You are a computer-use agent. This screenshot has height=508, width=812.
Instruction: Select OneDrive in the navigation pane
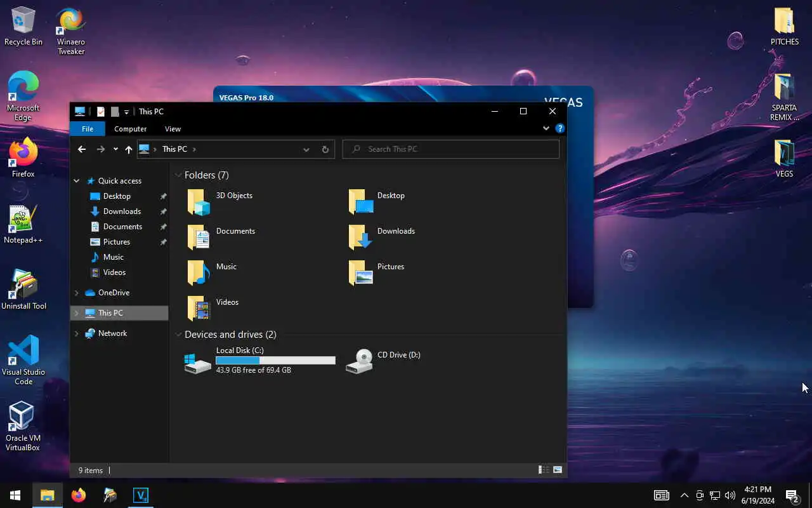[x=107, y=293]
